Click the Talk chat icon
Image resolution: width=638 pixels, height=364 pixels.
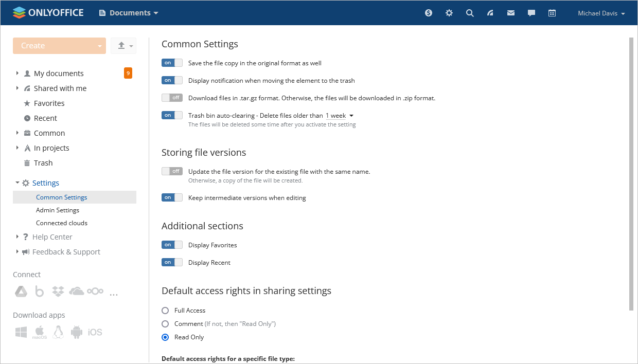pos(531,13)
